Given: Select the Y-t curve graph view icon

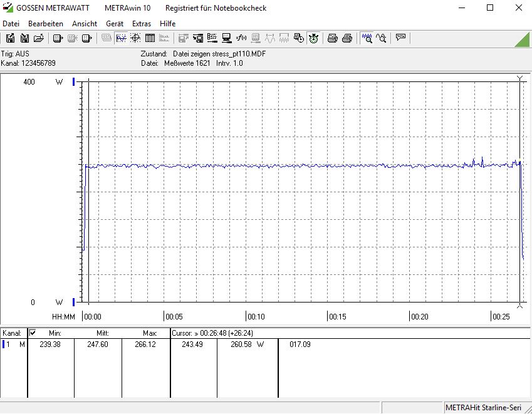Looking at the screenshot, I should [x=121, y=38].
